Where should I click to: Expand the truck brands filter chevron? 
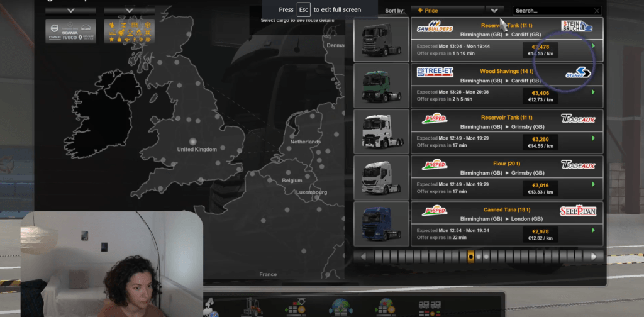[x=70, y=10]
